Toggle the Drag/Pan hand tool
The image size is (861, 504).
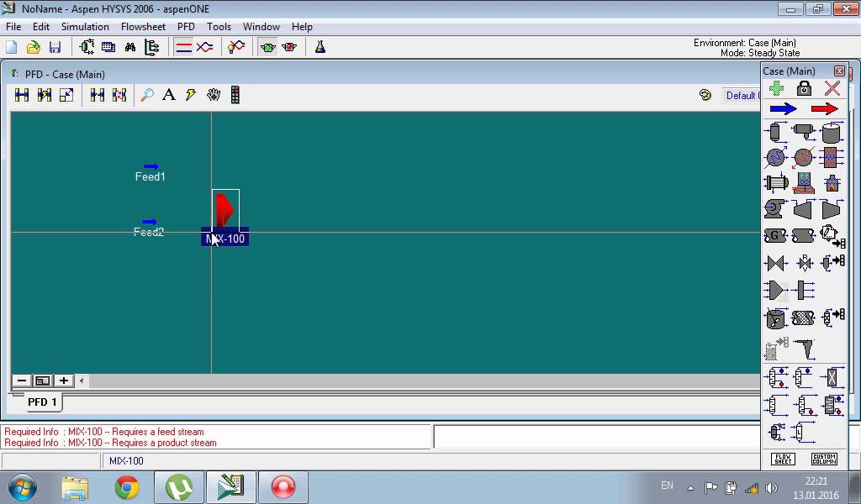pos(213,95)
